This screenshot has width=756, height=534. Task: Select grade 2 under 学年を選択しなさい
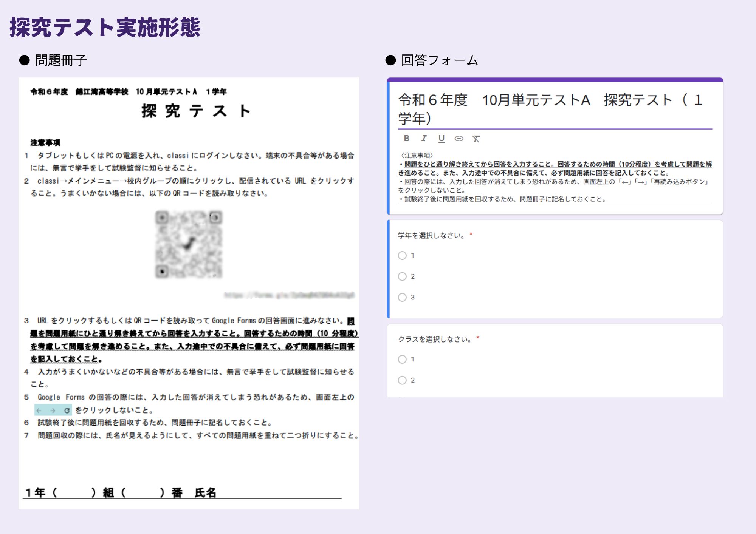coord(402,276)
